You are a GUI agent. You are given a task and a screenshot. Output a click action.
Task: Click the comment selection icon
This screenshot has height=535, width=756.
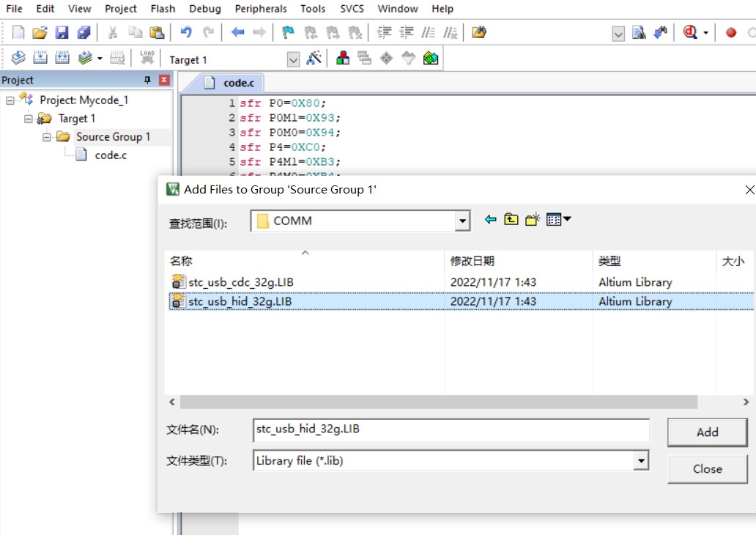coord(428,32)
